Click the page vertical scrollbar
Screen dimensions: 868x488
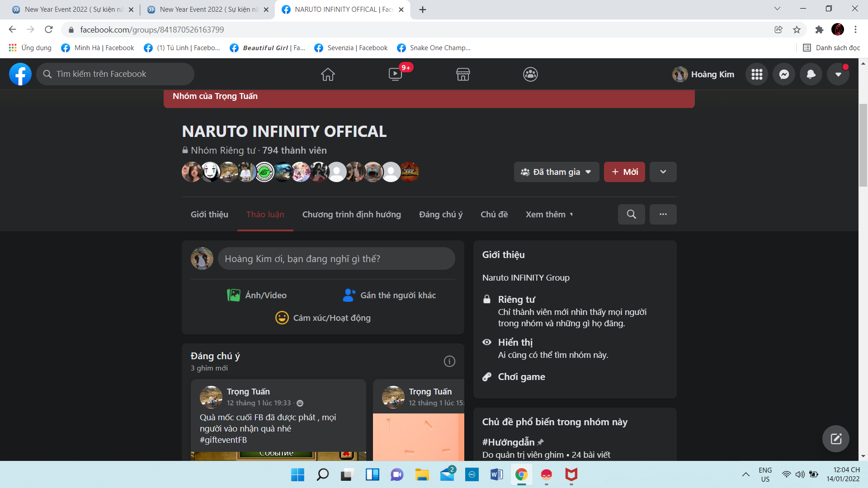click(863, 145)
